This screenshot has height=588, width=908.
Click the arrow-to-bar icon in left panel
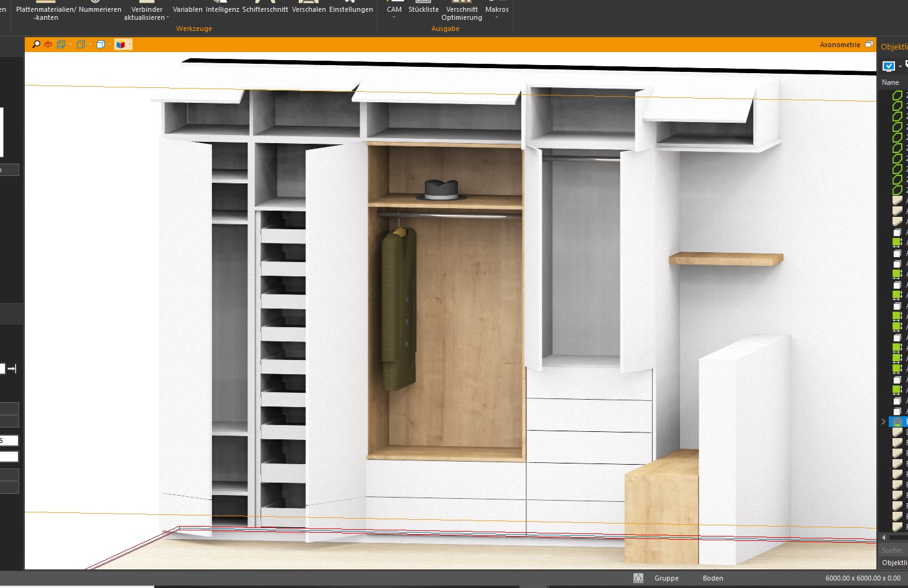point(12,369)
